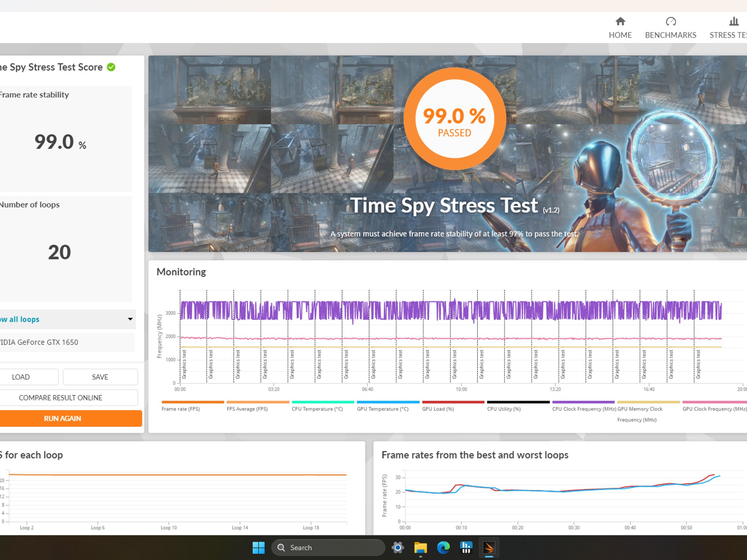Click the SAVE button

(x=100, y=377)
